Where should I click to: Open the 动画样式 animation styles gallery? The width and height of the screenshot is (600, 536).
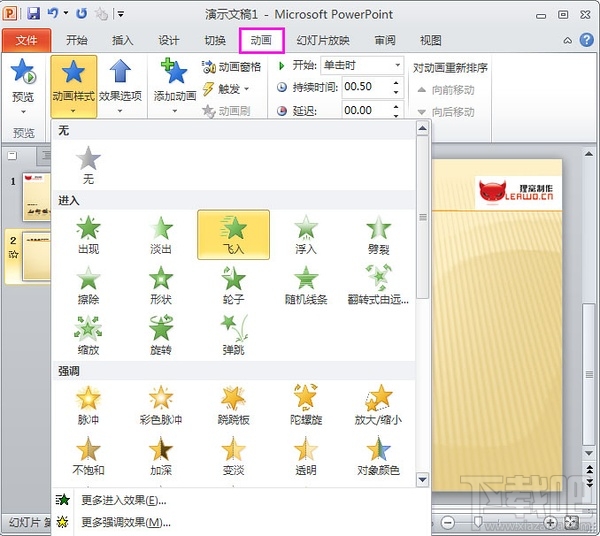tap(73, 86)
